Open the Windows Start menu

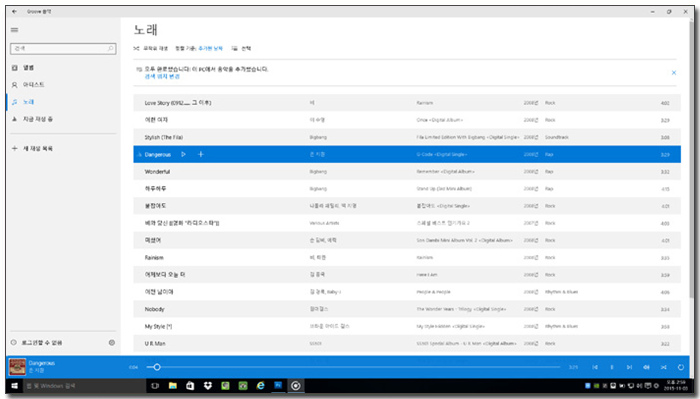[14, 386]
